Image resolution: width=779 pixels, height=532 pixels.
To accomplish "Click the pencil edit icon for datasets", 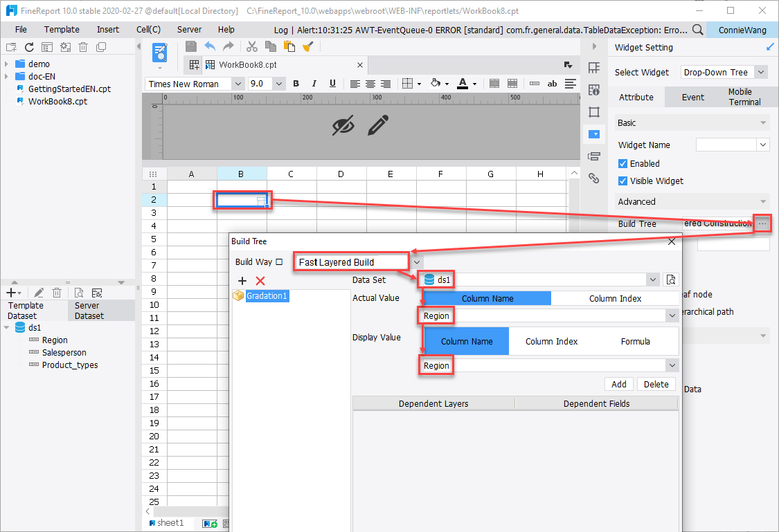I will (39, 292).
